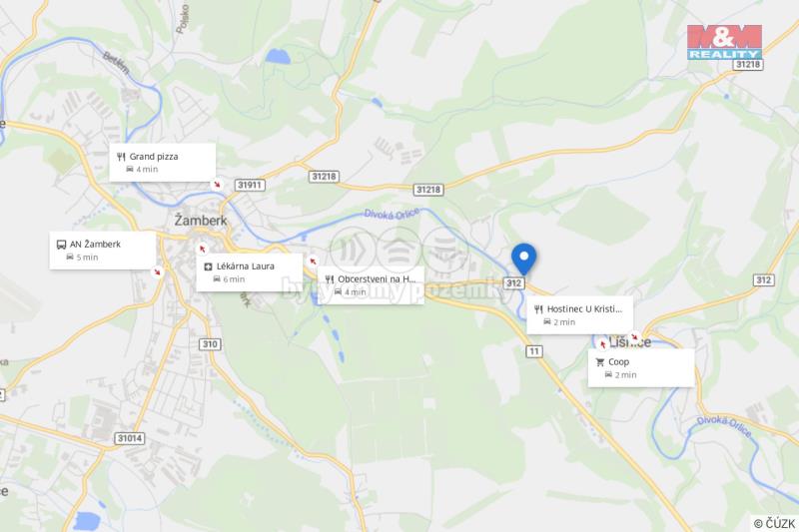Click the road 310 shield label
This screenshot has width=799, height=532.
click(x=210, y=344)
